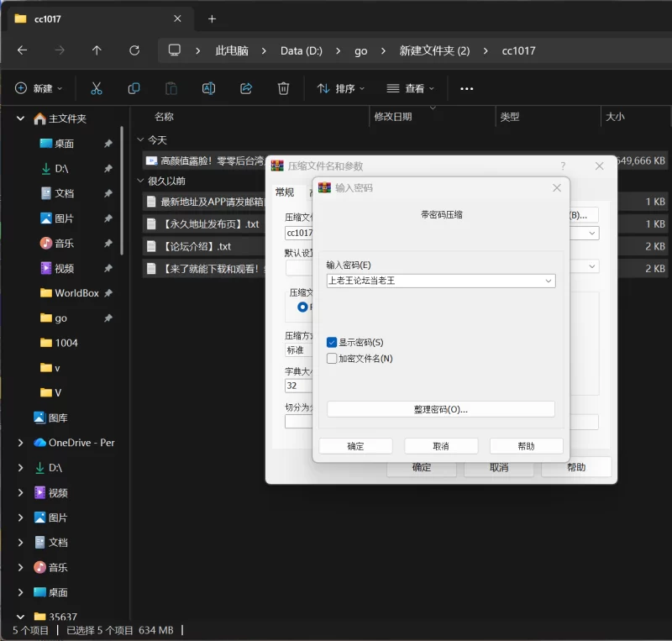
Task: Click the This PC monitor icon in address bar
Action: pyautogui.click(x=175, y=50)
